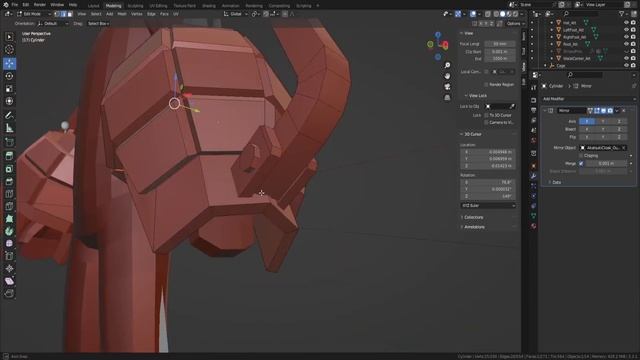Open the Edit Mode dropdown
This screenshot has height=360, width=640.
coord(34,14)
